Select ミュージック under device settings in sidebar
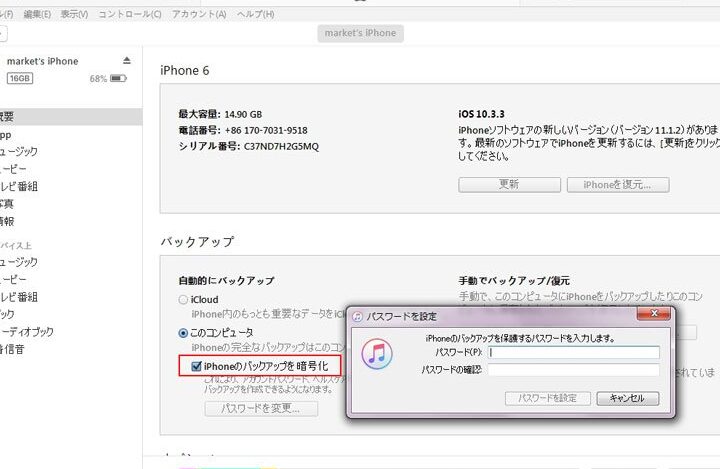Image resolution: width=720 pixels, height=469 pixels. click(x=18, y=152)
